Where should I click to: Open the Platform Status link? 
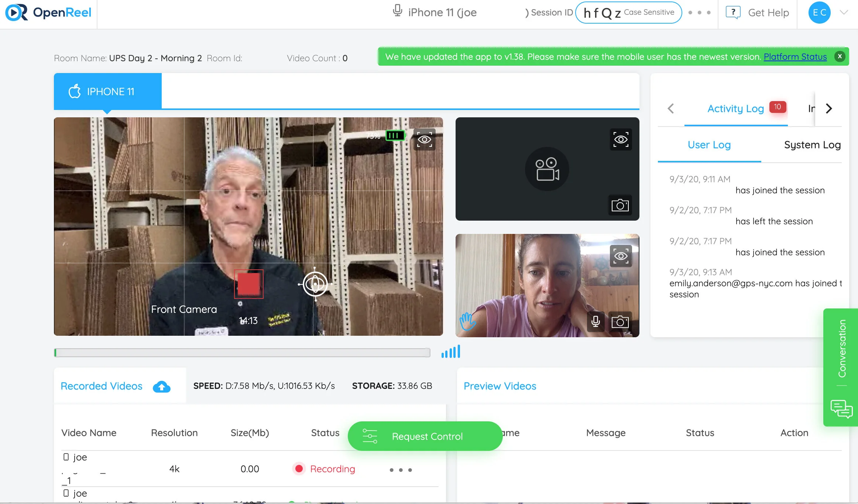click(795, 57)
